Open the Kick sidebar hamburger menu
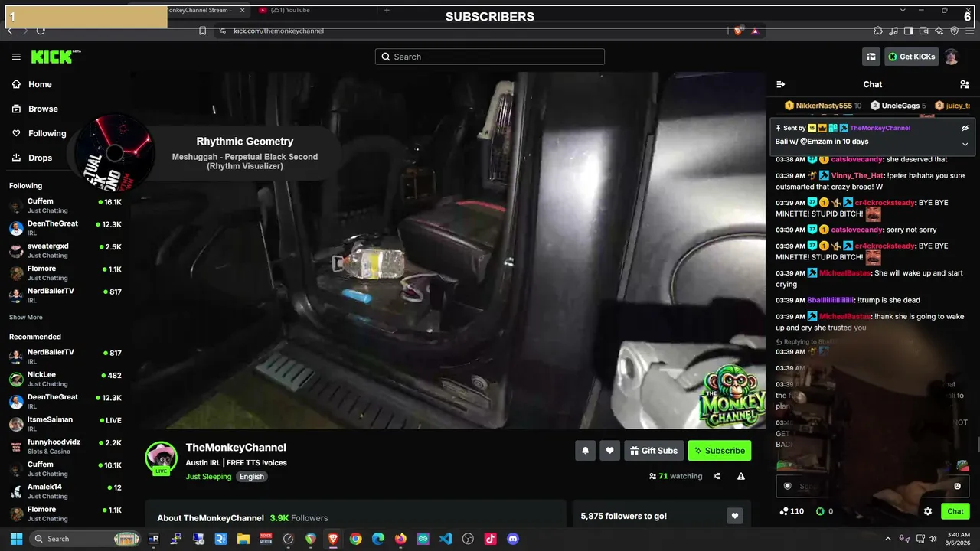 click(x=16, y=57)
